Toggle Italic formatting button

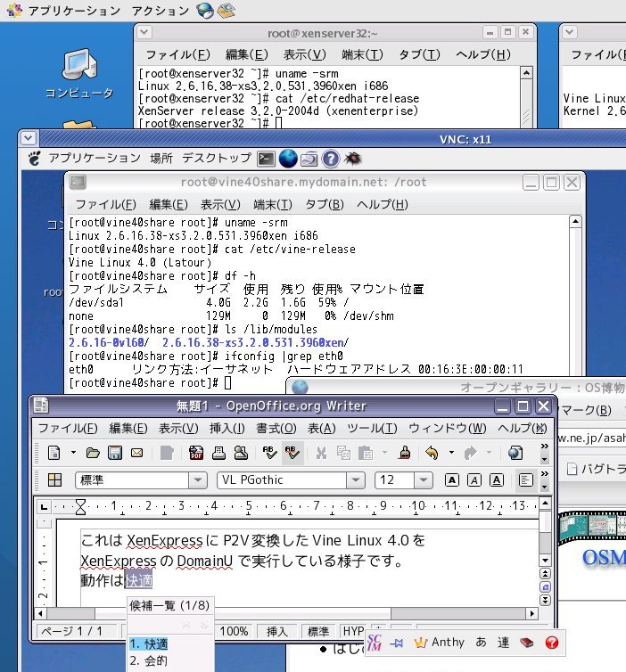coord(474,480)
